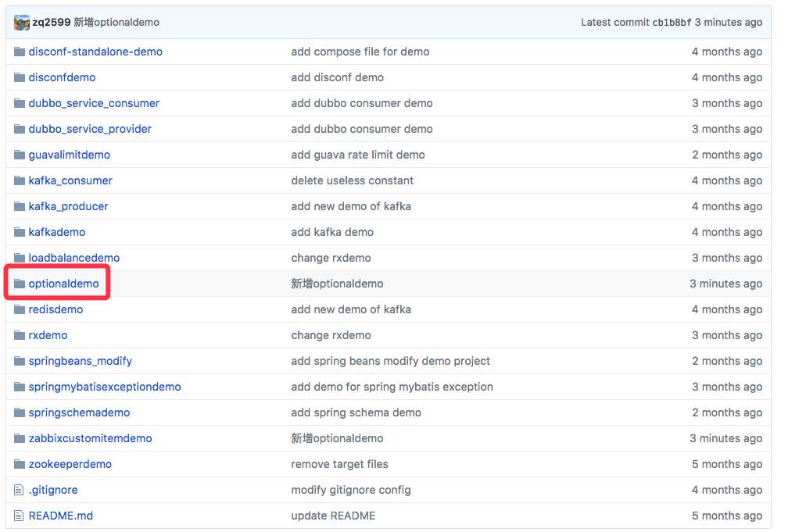Click header timestamp '3 minutes ago'
788x532 pixels.
729,23
